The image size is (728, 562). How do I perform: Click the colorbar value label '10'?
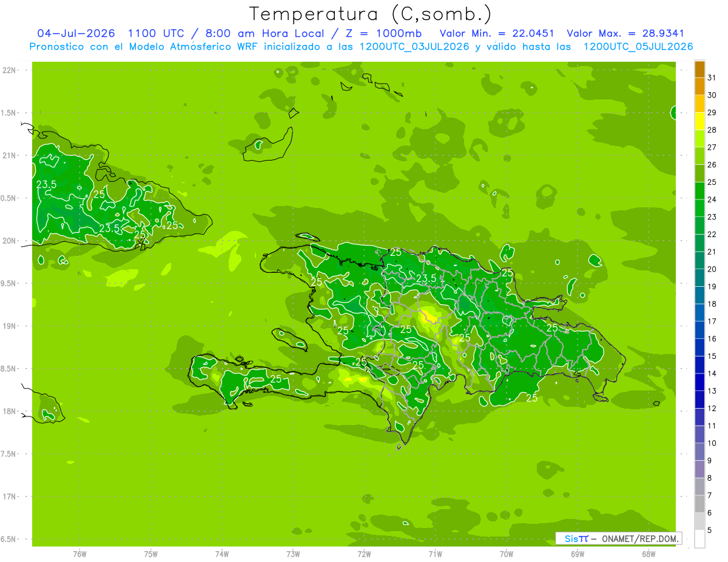[x=712, y=443]
